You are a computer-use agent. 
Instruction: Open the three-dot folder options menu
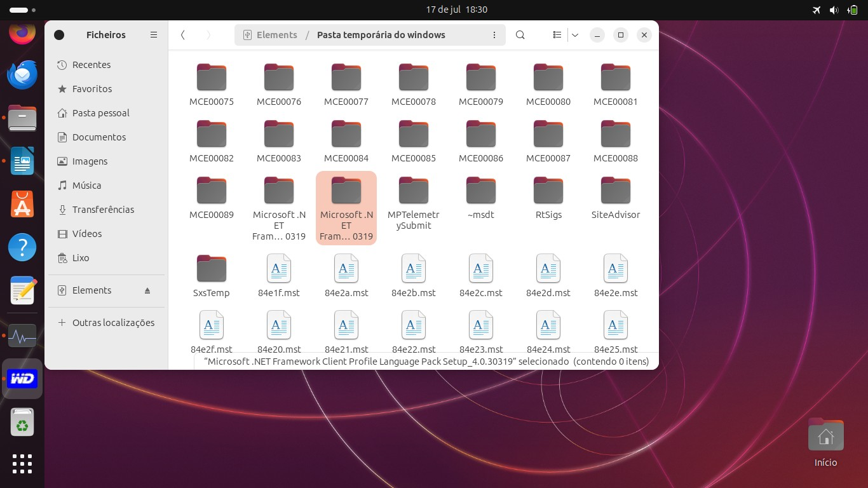pos(494,35)
